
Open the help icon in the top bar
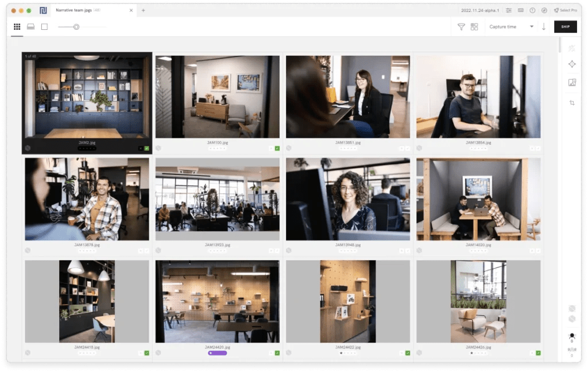[x=532, y=10]
